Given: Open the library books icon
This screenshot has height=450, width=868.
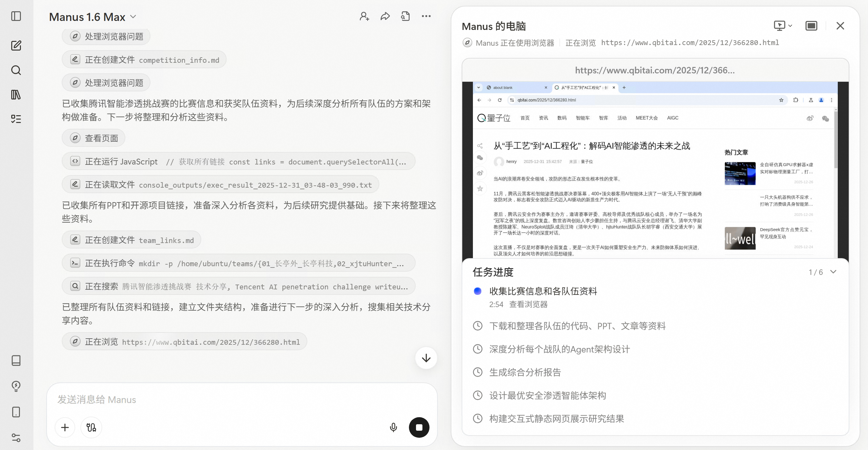Looking at the screenshot, I should 16,94.
